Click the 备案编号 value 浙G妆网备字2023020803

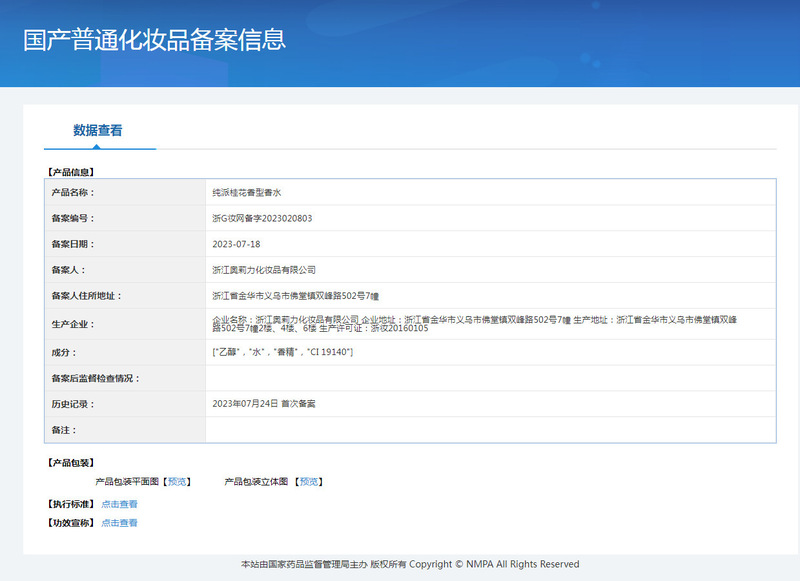(x=262, y=218)
